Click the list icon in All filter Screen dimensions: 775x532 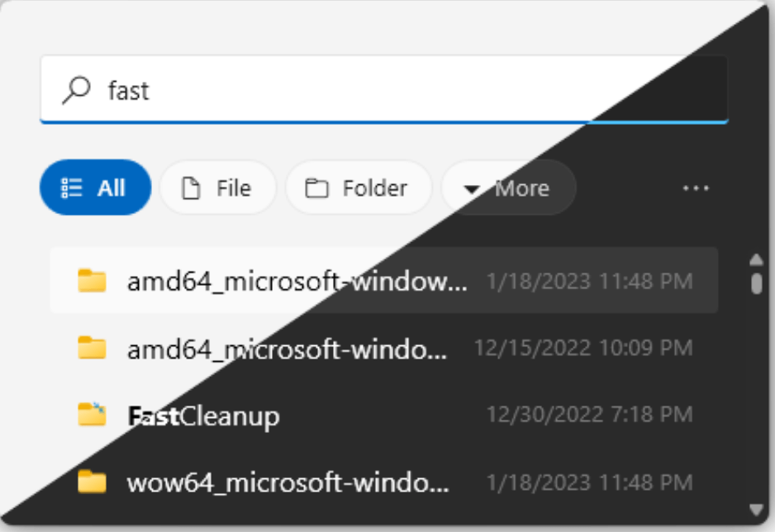(x=71, y=188)
